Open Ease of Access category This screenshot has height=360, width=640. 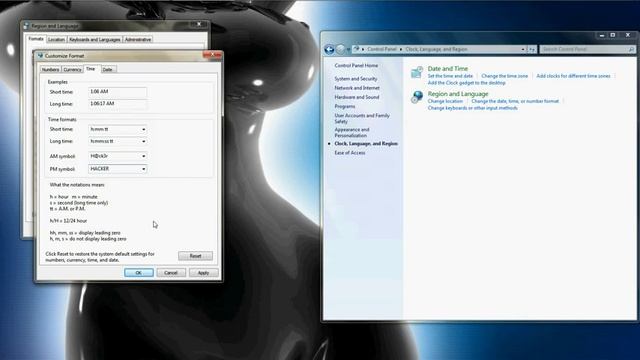coord(350,153)
